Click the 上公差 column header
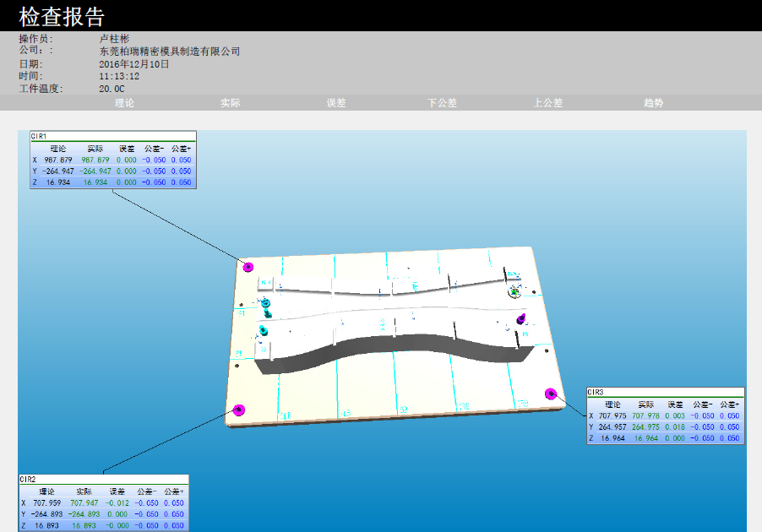Image resolution: width=762 pixels, height=532 pixels. point(548,103)
